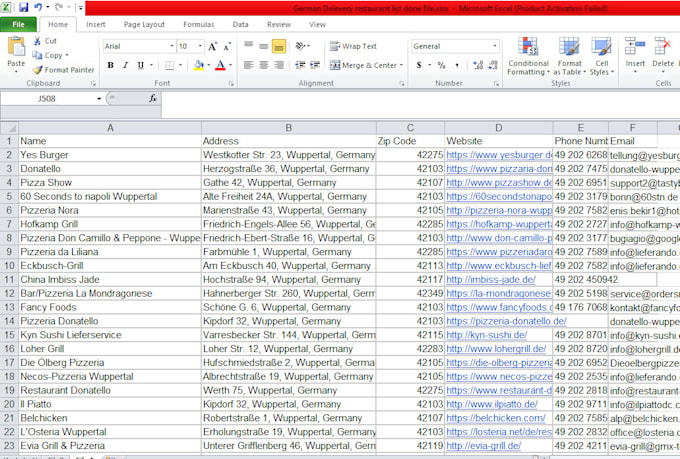Select column B header
The width and height of the screenshot is (680, 459).
point(288,128)
